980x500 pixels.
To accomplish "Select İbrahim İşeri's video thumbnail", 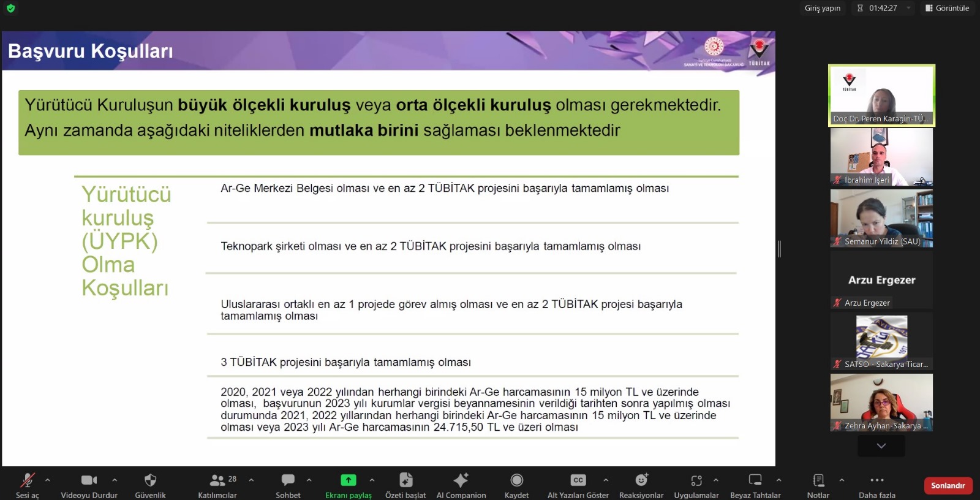I will (881, 157).
